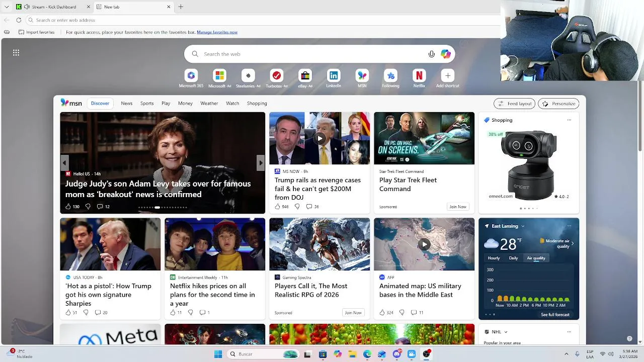The width and height of the screenshot is (644, 362).
Task: Open the Microsoft Ad shortcut tile
Action: tap(219, 75)
